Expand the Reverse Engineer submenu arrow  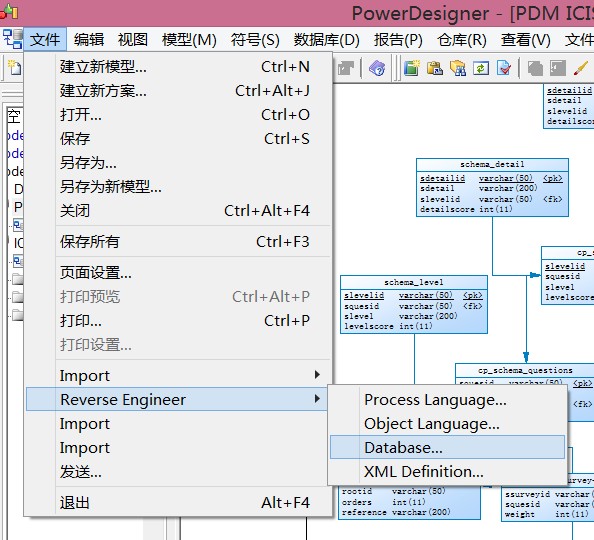tap(317, 399)
